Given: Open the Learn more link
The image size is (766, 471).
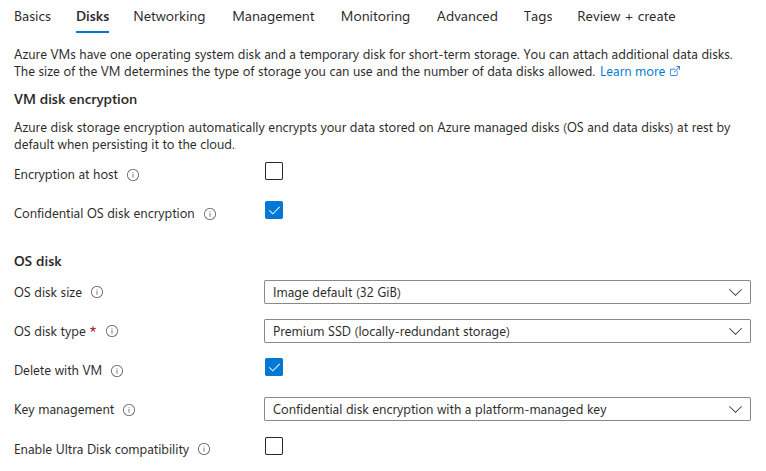Looking at the screenshot, I should coord(632,72).
